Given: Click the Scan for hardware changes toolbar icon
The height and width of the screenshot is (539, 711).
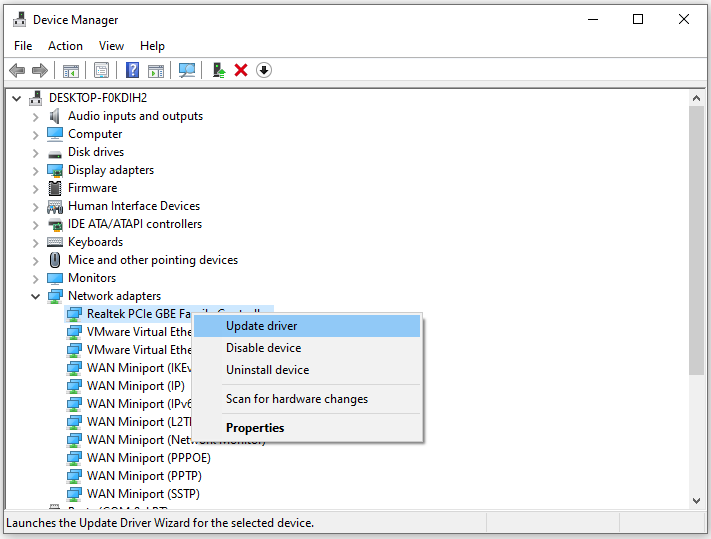Looking at the screenshot, I should tap(186, 70).
